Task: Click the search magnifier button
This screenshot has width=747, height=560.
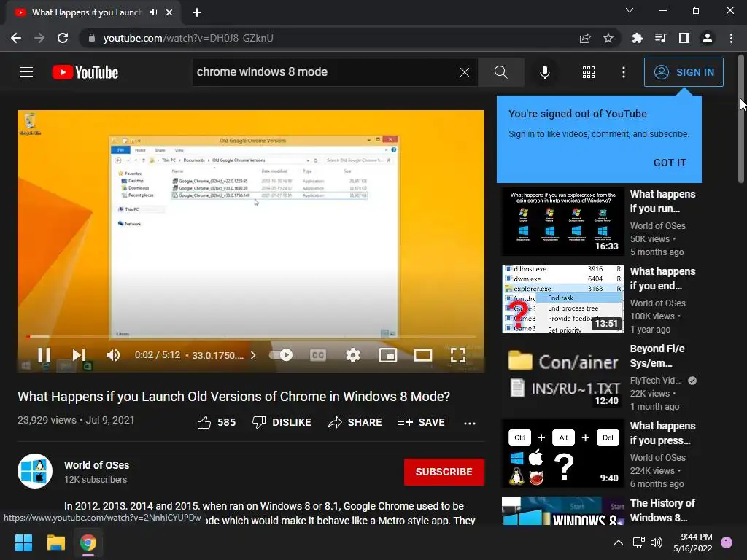Action: (500, 72)
